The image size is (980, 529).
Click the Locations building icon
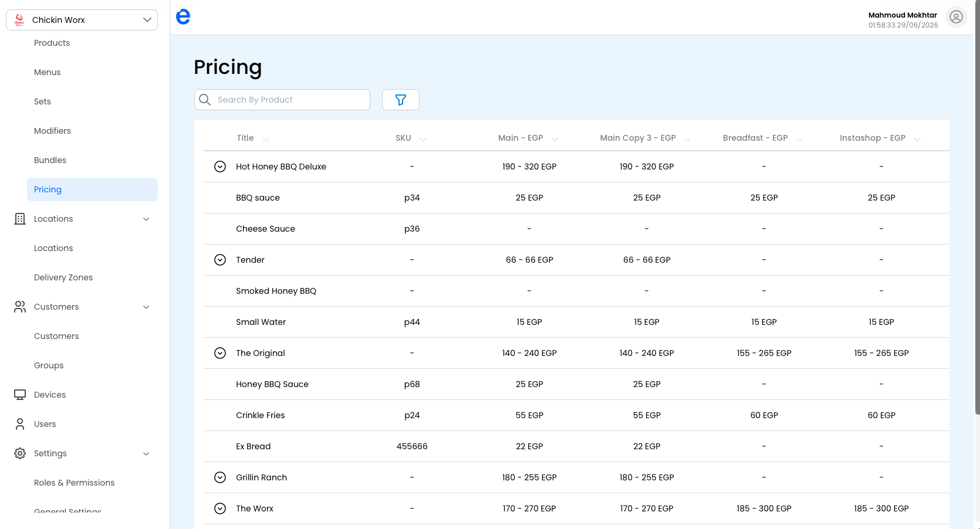pyautogui.click(x=20, y=219)
